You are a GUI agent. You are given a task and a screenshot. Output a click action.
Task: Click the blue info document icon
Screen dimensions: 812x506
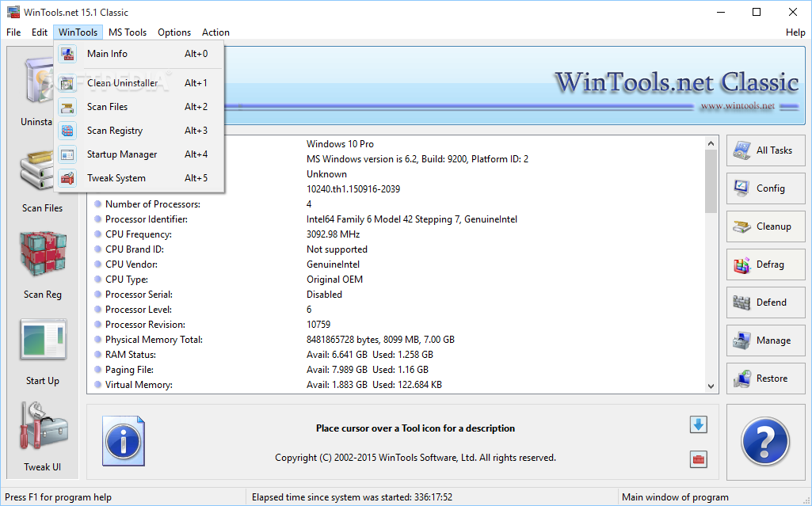coord(124,441)
